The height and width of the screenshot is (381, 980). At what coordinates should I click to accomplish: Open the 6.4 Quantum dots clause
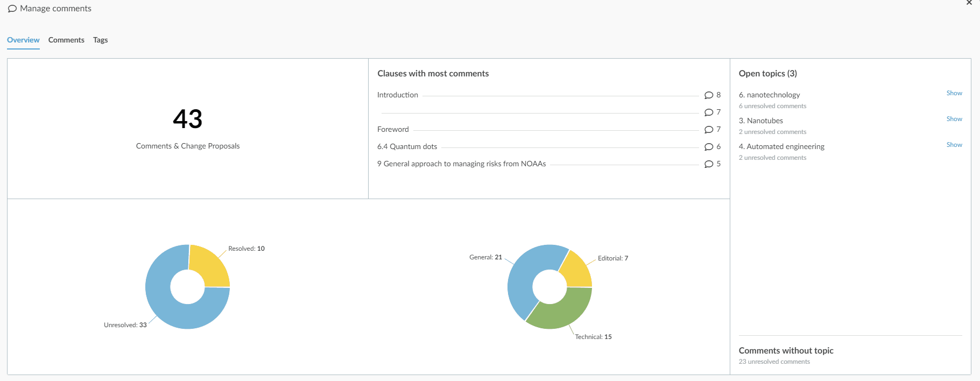pyautogui.click(x=407, y=146)
